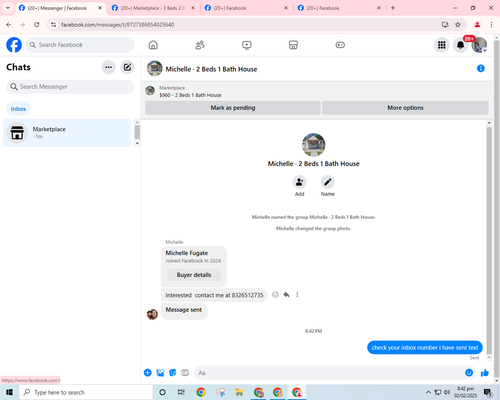Click the Aa message input field

(x=328, y=373)
